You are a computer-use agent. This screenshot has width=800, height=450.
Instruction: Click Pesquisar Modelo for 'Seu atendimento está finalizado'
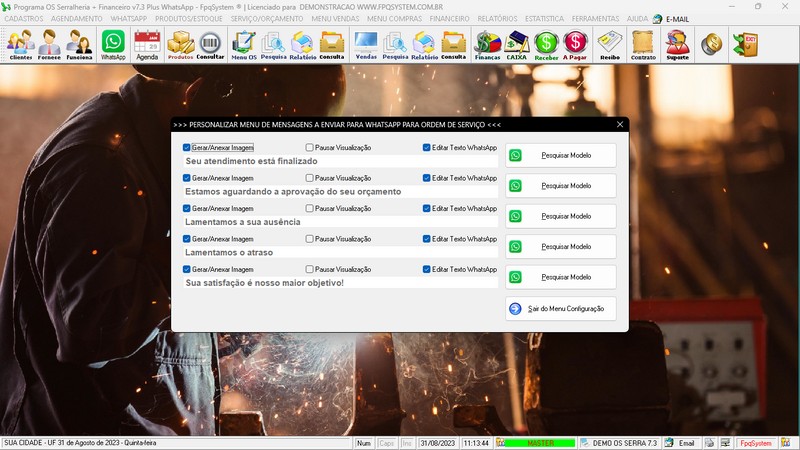point(561,155)
